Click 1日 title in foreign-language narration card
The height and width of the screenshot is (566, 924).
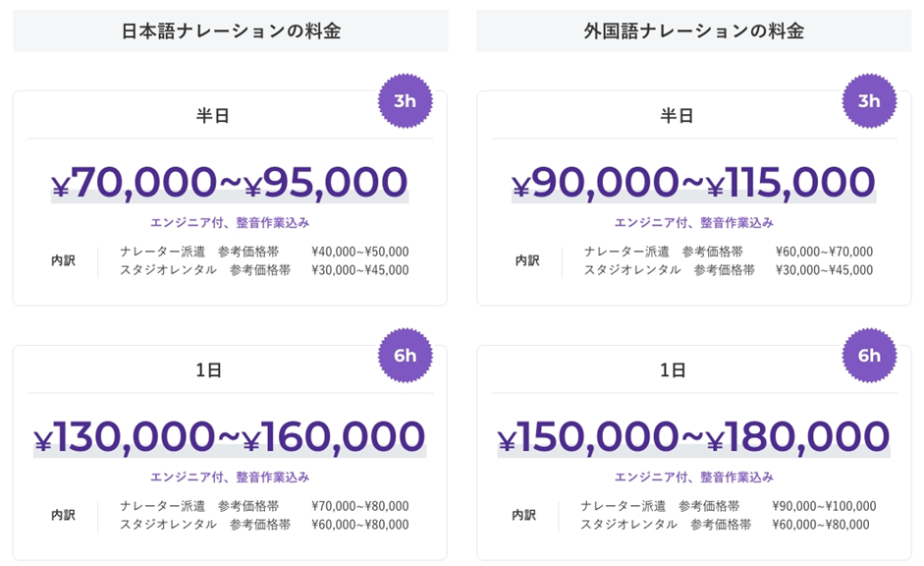click(674, 370)
